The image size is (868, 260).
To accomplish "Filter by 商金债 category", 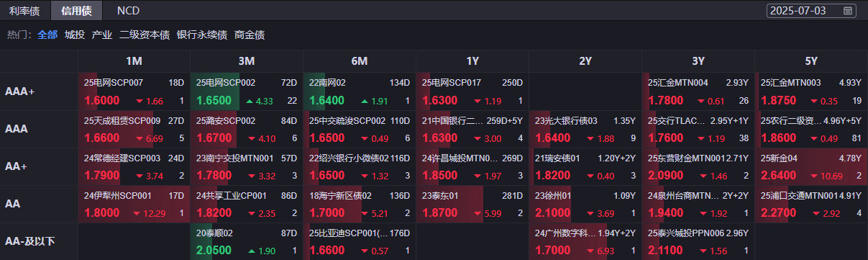I will tap(250, 34).
